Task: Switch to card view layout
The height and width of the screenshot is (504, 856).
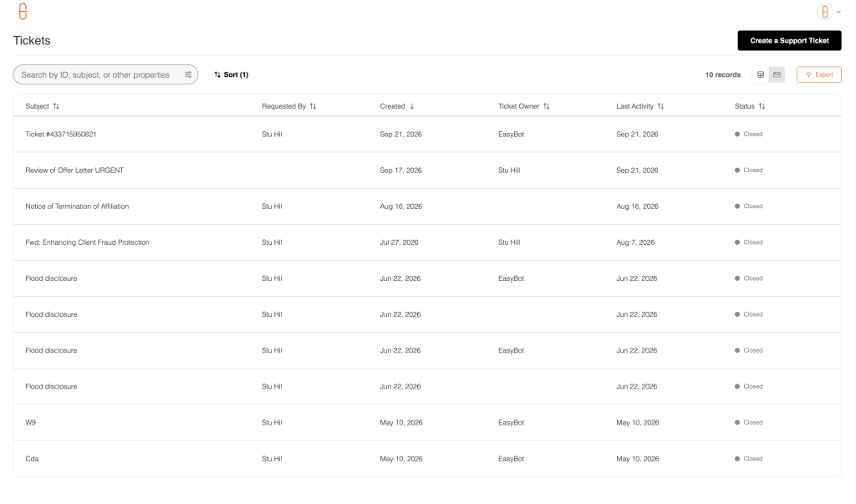Action: pos(777,75)
